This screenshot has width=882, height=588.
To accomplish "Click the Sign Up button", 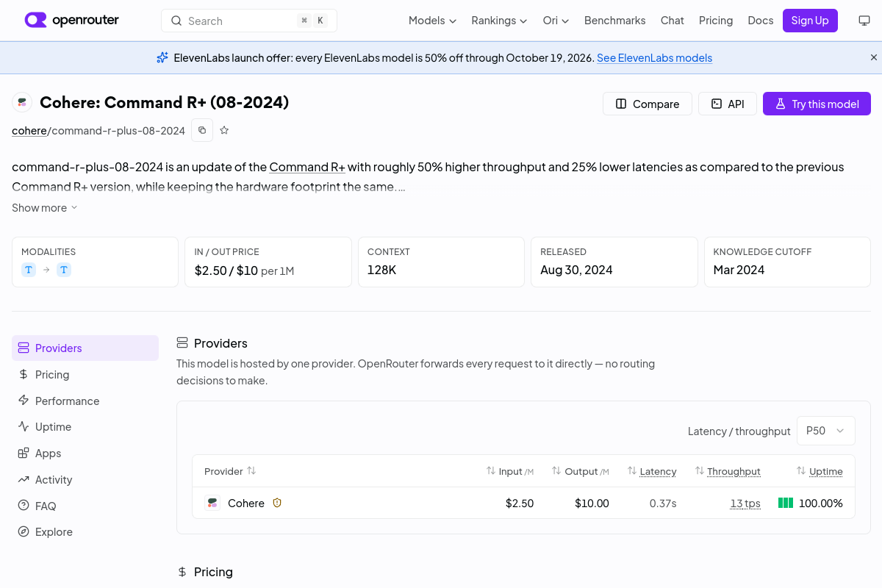I will click(x=810, y=21).
